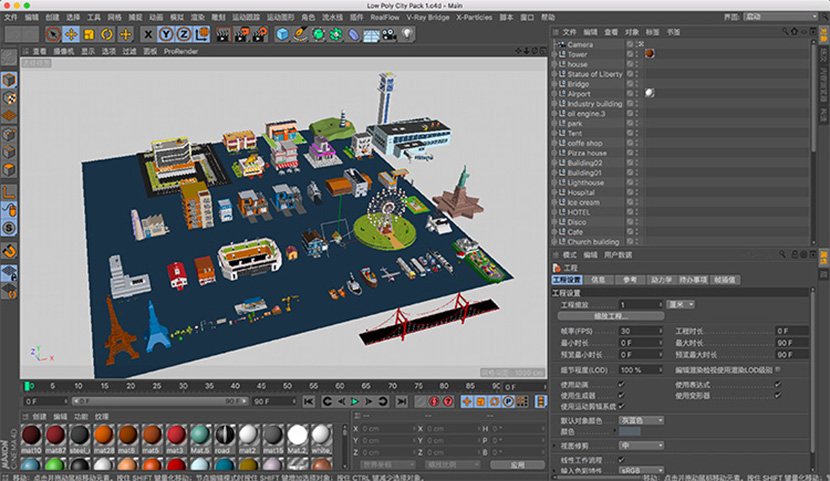The image size is (830, 481).
Task: Open 创建 menu in material manager
Action: click(40, 416)
